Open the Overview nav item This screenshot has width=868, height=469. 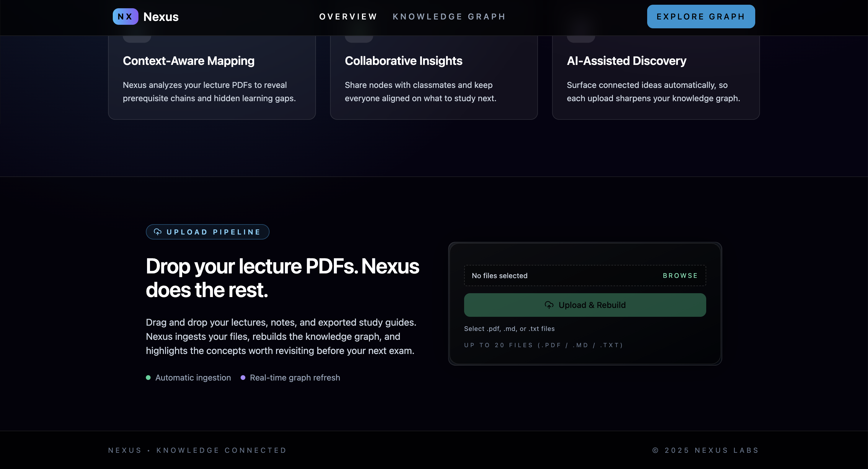pos(348,17)
